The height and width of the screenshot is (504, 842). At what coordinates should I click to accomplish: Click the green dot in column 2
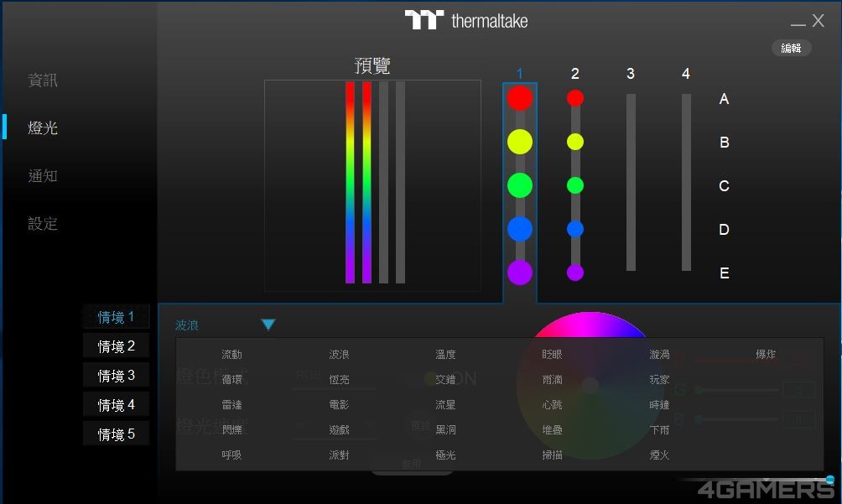click(575, 185)
